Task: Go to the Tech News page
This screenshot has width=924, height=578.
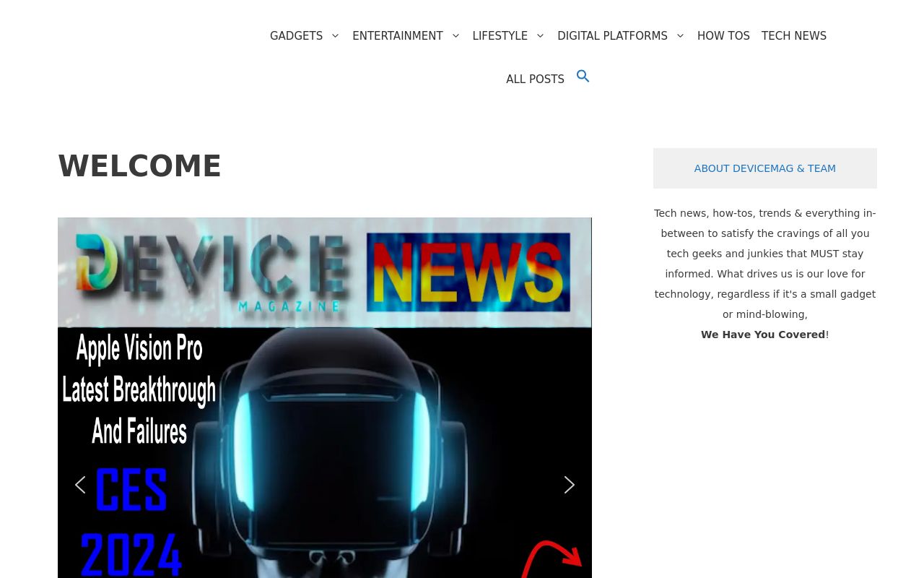Action: [794, 36]
